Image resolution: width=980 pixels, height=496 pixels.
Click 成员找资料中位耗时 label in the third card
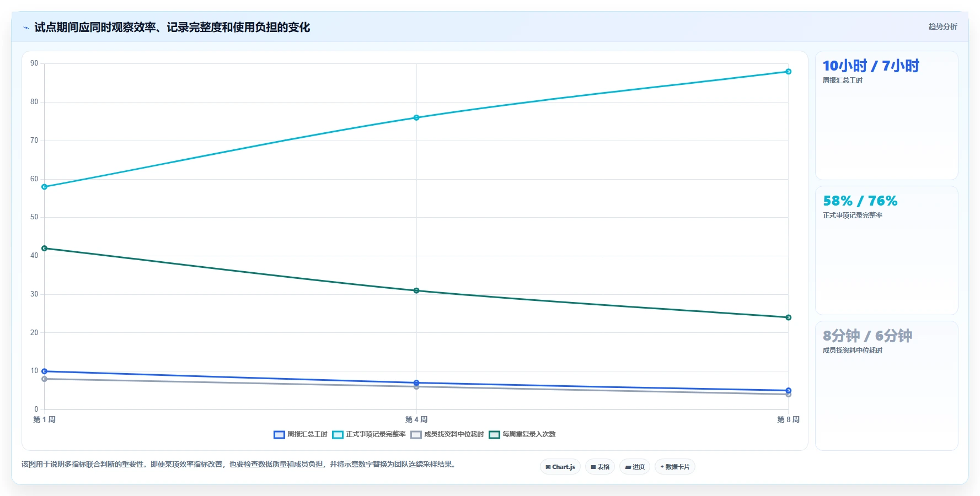point(853,351)
